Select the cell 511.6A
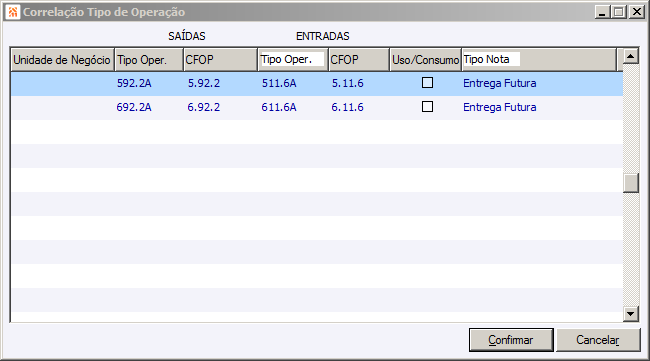This screenshot has width=650, height=361. (279, 83)
